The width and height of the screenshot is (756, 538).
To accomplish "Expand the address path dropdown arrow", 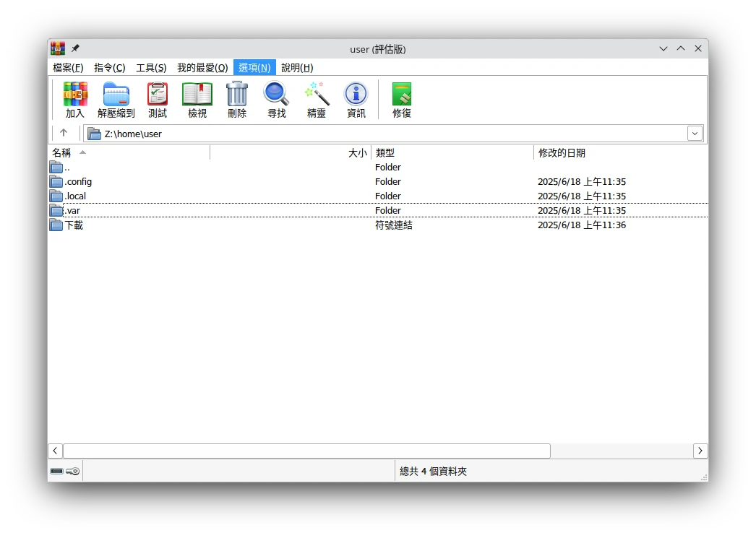I will pos(695,134).
